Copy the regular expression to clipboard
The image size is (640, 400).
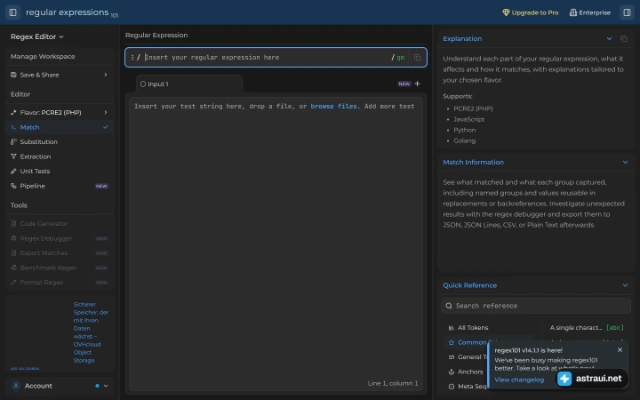pos(417,58)
